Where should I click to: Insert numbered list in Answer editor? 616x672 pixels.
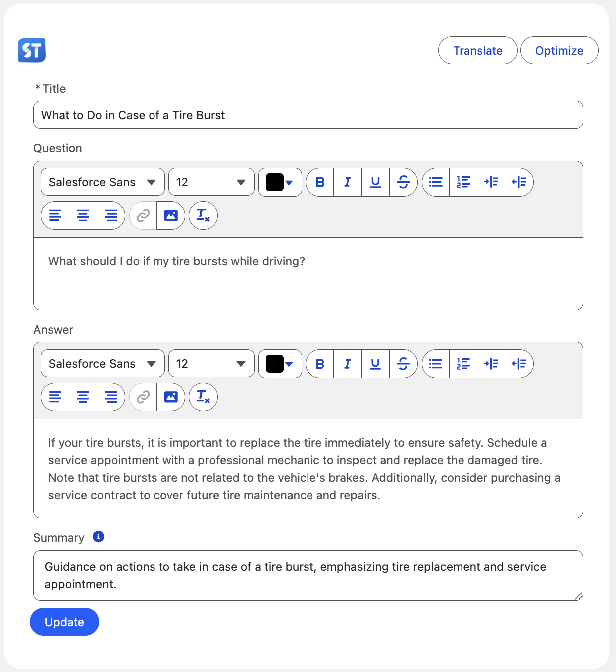pos(463,364)
